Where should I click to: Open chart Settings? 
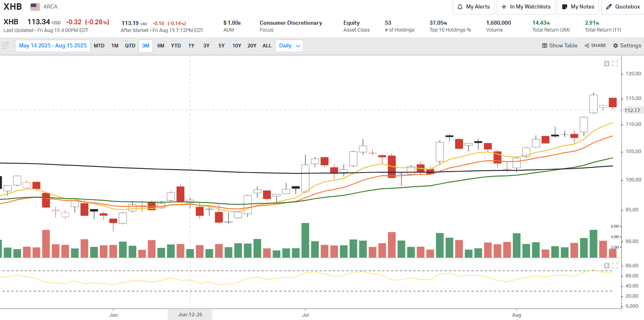point(627,46)
